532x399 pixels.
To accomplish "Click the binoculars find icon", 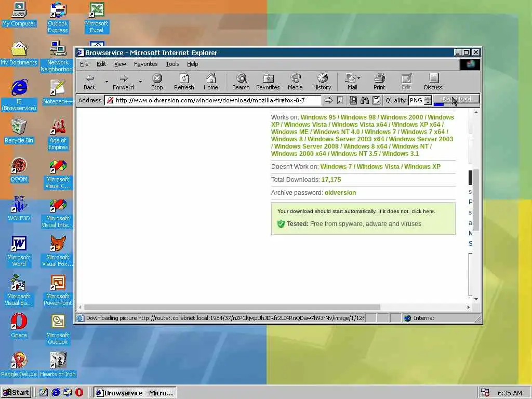I will 365,100.
